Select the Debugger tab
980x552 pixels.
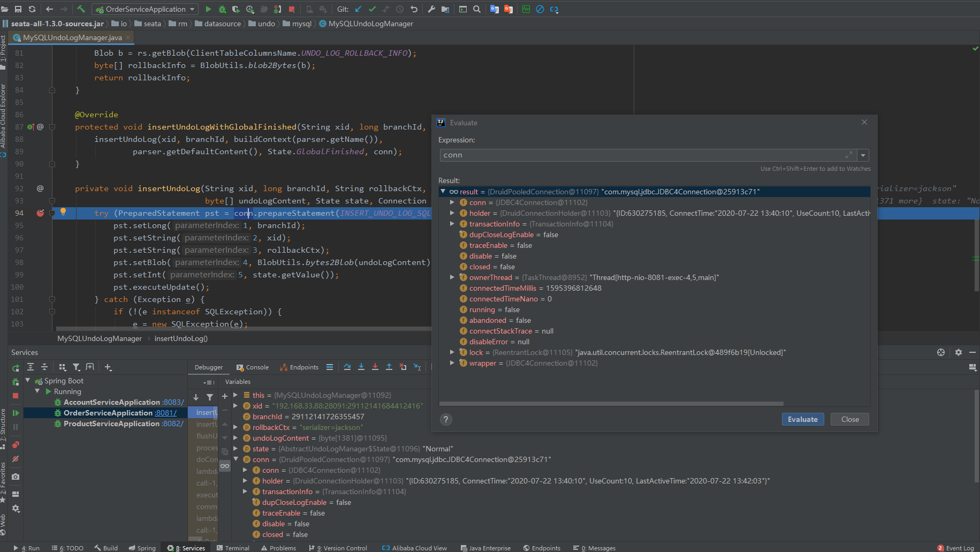[209, 367]
